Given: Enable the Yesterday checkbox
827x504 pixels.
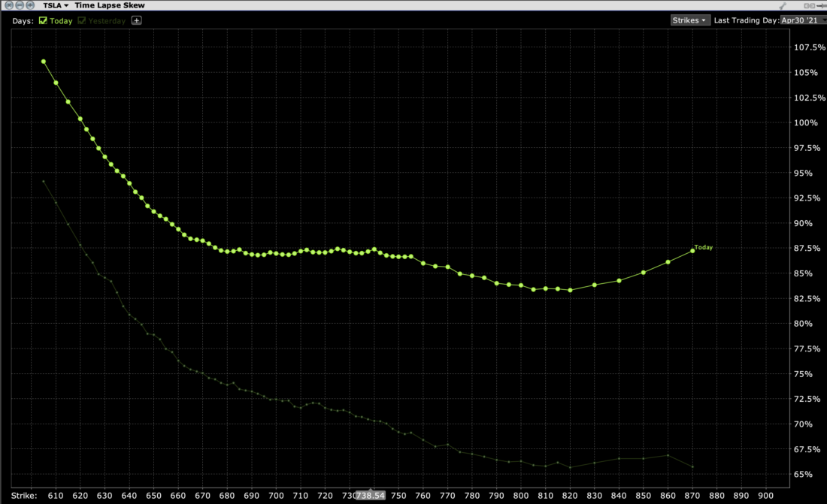Looking at the screenshot, I should pos(82,21).
